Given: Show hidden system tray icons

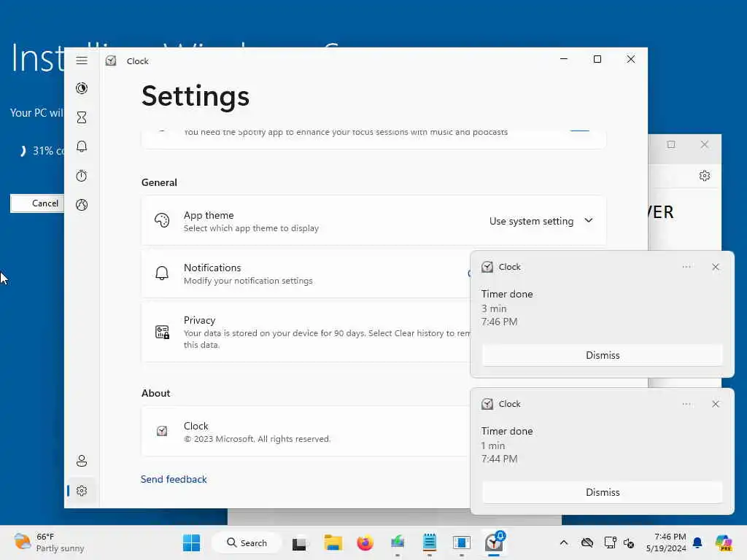Looking at the screenshot, I should (564, 542).
